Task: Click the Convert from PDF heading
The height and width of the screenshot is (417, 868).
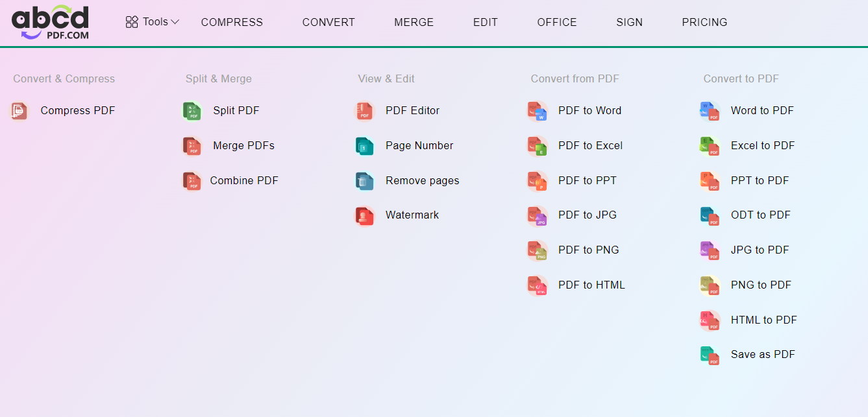Action: point(575,79)
